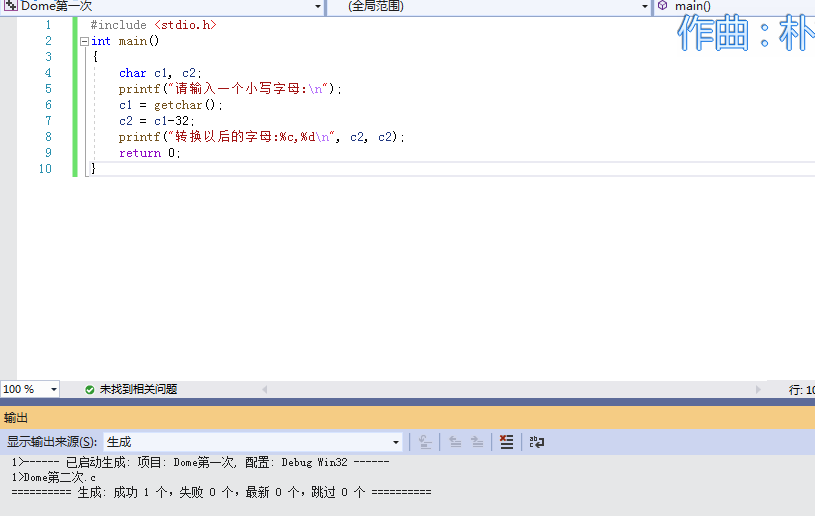Screen dimensions: 815x516
Task: Click line number 7 in the margin
Action: [48, 121]
